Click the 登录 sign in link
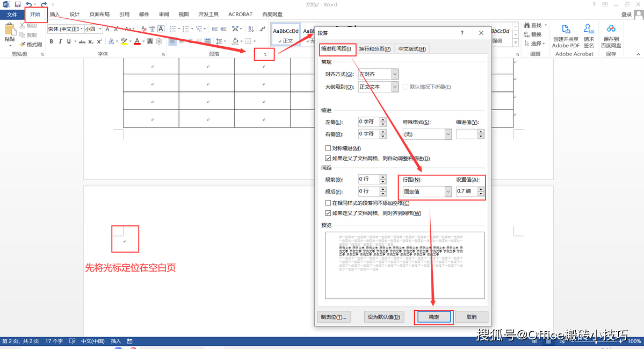 (x=626, y=15)
